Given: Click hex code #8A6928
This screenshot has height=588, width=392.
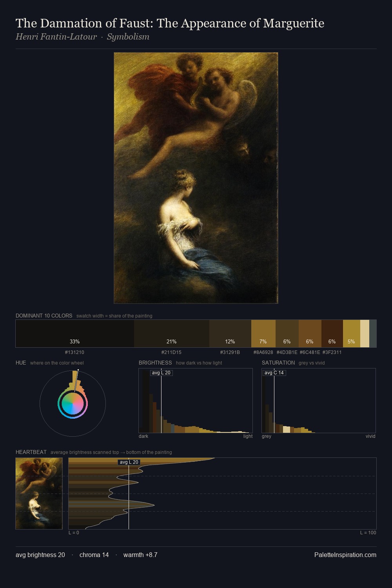Looking at the screenshot, I should 263,352.
